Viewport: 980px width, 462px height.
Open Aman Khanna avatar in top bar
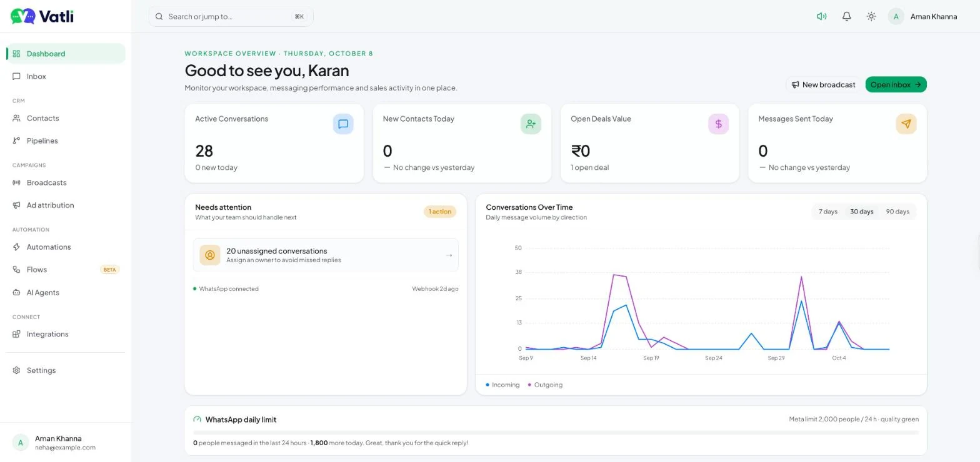tap(896, 16)
